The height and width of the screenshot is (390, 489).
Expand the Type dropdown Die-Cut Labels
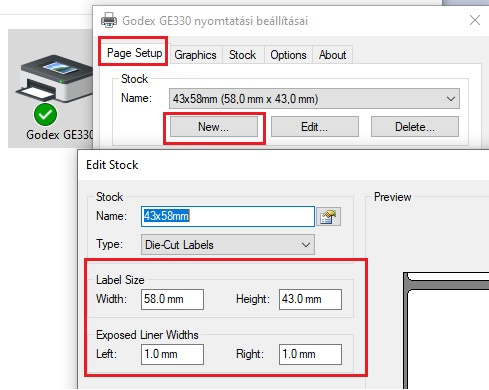point(228,245)
